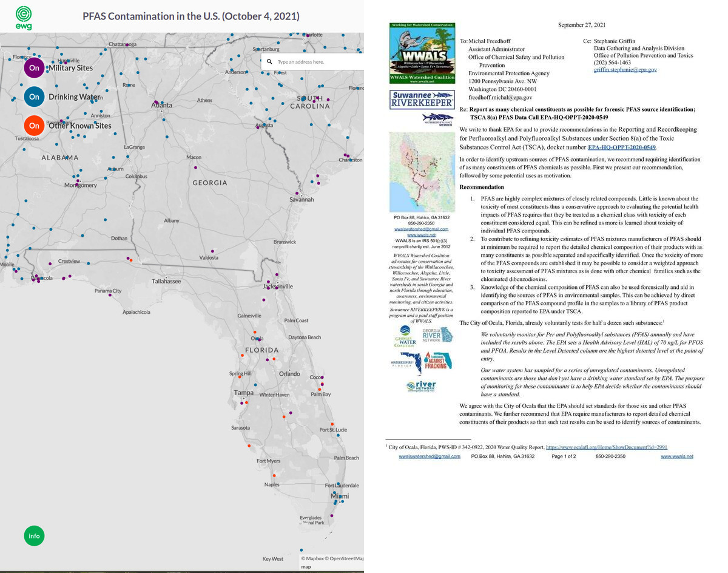Click the Jacksonville label on the map

tap(278, 286)
